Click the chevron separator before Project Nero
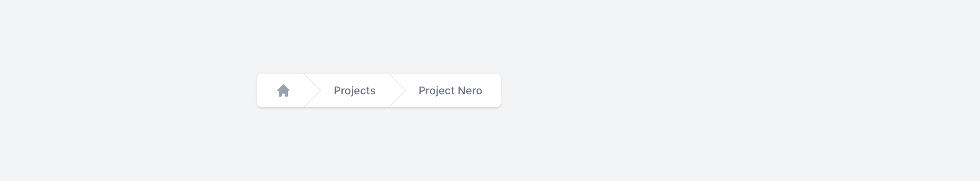This screenshot has width=980, height=181. (x=397, y=90)
